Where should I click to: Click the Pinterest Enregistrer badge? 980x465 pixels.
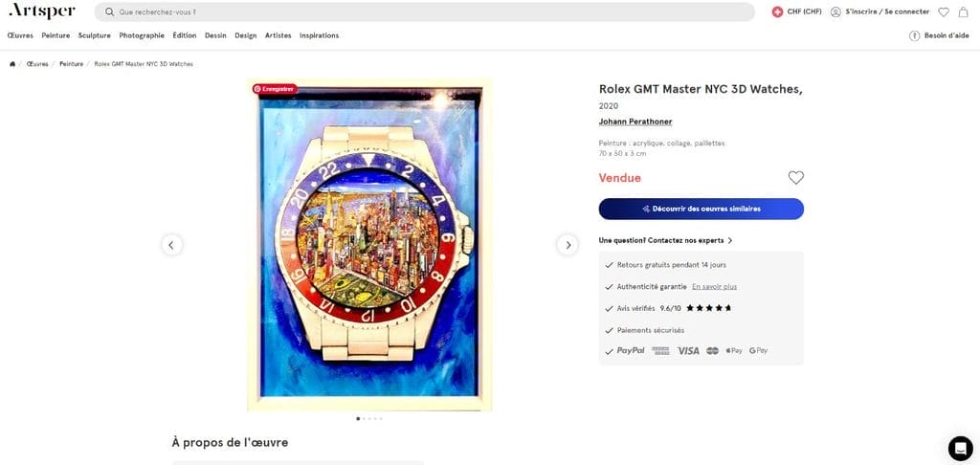pyautogui.click(x=275, y=89)
